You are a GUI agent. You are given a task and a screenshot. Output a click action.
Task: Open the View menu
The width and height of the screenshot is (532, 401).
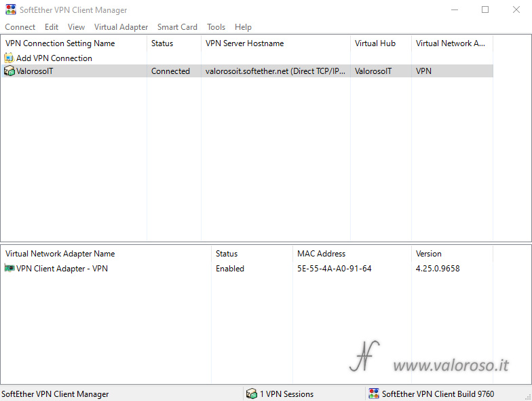pyautogui.click(x=76, y=27)
